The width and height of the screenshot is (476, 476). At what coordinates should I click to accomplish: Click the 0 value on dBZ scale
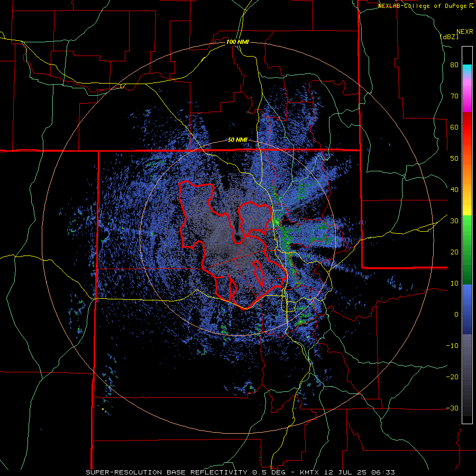pyautogui.click(x=456, y=315)
